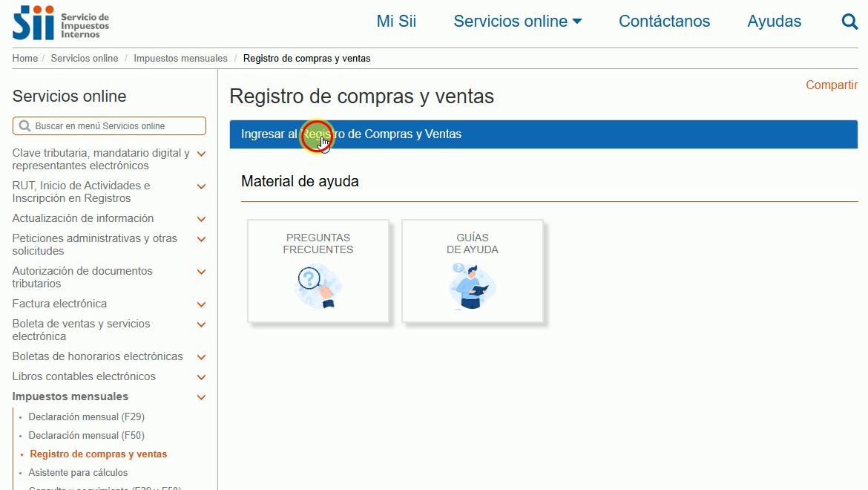The width and height of the screenshot is (868, 490).
Task: Select Clave tributaria, mandatario digital menu item
Action: coord(101,159)
